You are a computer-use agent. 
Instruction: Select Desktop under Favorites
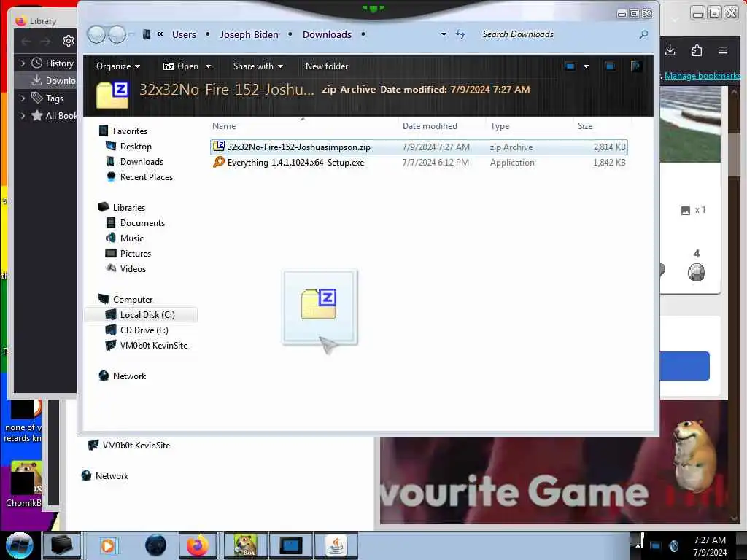[136, 146]
